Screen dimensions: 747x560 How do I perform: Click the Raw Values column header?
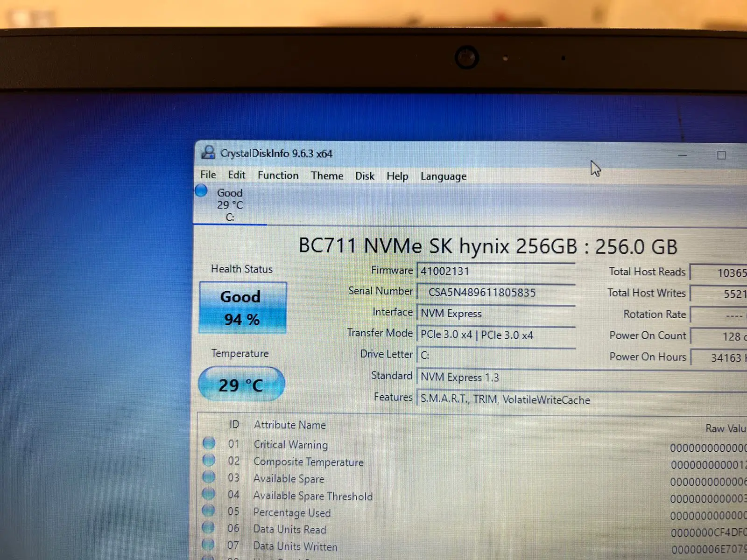point(726,428)
